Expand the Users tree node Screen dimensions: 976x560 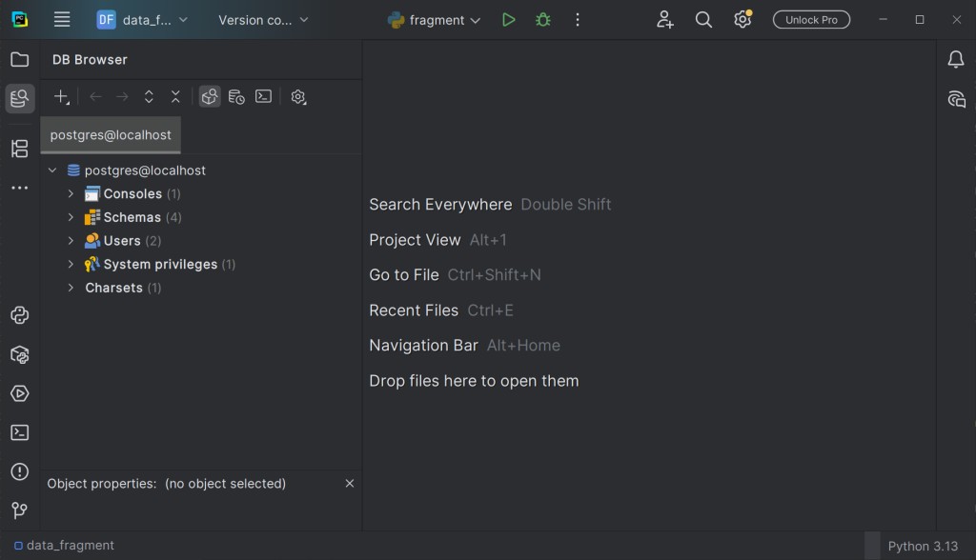[x=71, y=241]
